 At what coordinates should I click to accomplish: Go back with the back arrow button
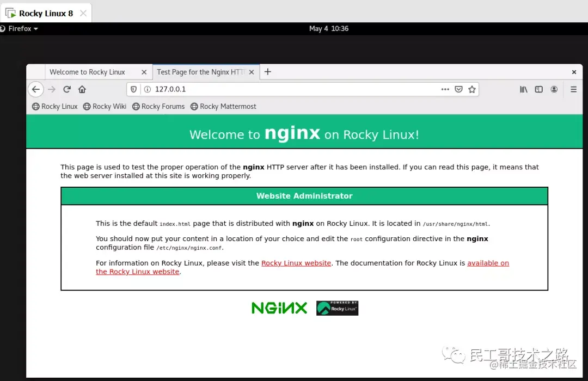[x=35, y=89]
